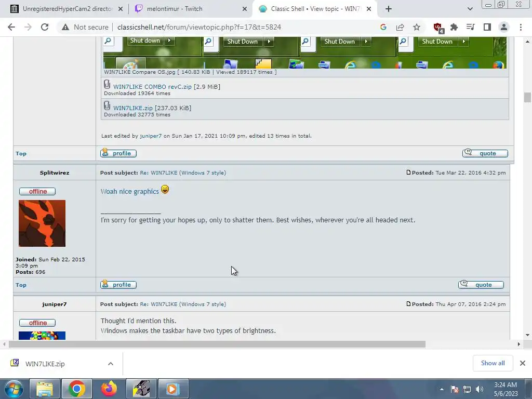Bookmark this page with the star icon
The height and width of the screenshot is (399, 532).
pos(417,27)
